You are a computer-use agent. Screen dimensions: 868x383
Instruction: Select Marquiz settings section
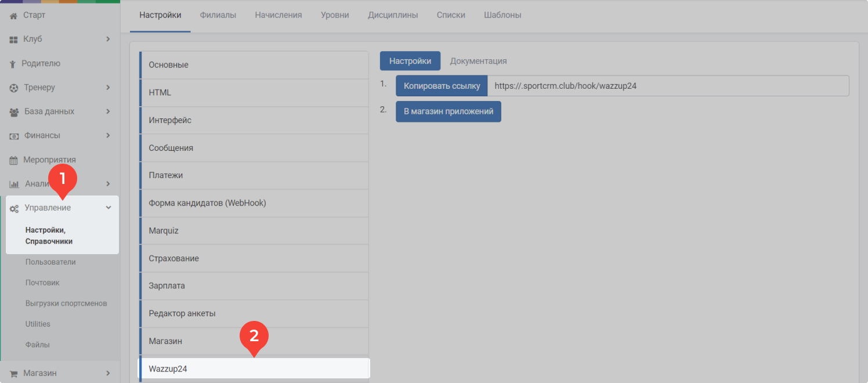pyautogui.click(x=254, y=230)
